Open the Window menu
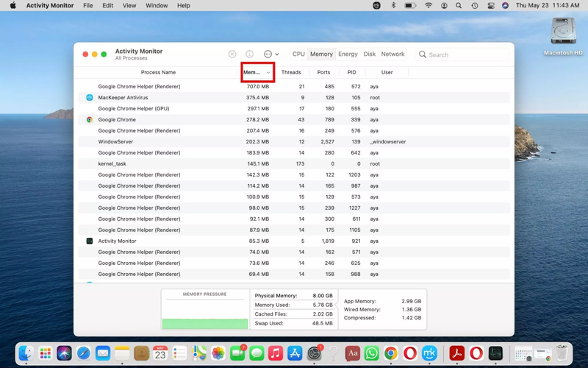Image resolution: width=588 pixels, height=368 pixels. point(157,5)
